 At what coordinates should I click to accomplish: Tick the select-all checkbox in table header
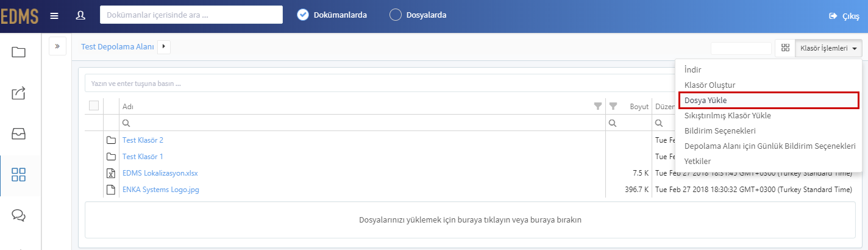[x=94, y=105]
